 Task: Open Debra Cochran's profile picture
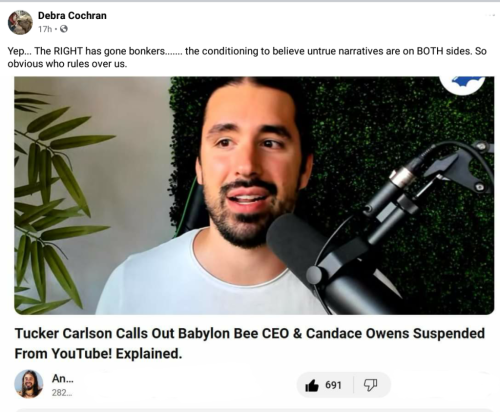[x=20, y=22]
